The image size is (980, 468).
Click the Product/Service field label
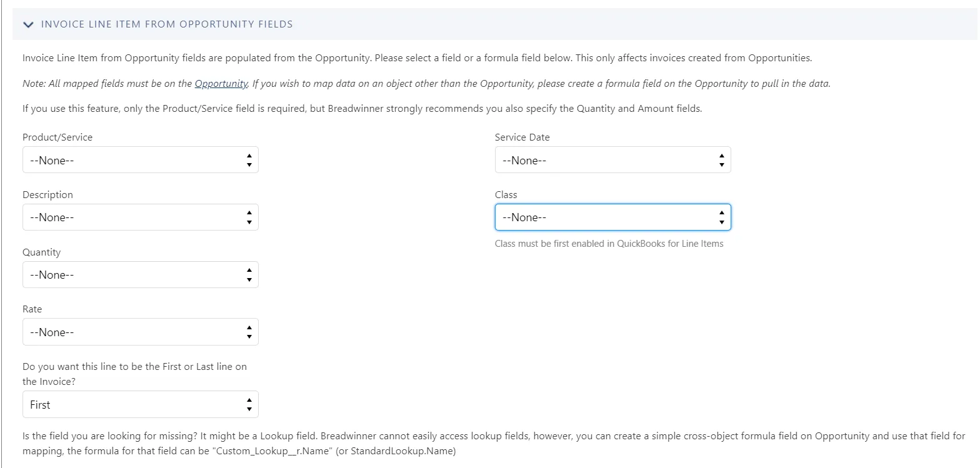point(57,137)
